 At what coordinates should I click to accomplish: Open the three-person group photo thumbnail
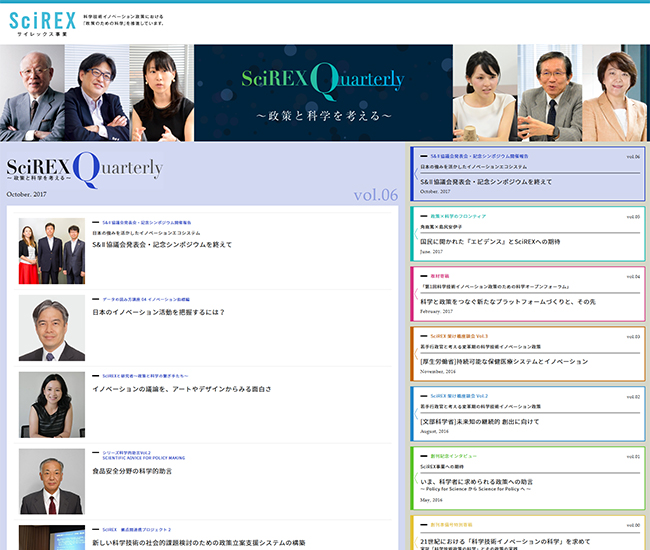[x=52, y=251]
